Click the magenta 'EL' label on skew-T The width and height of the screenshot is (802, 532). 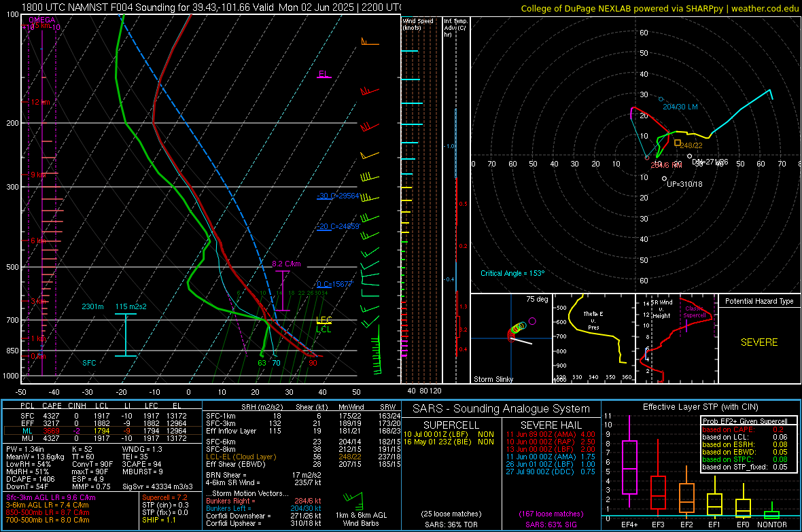324,73
